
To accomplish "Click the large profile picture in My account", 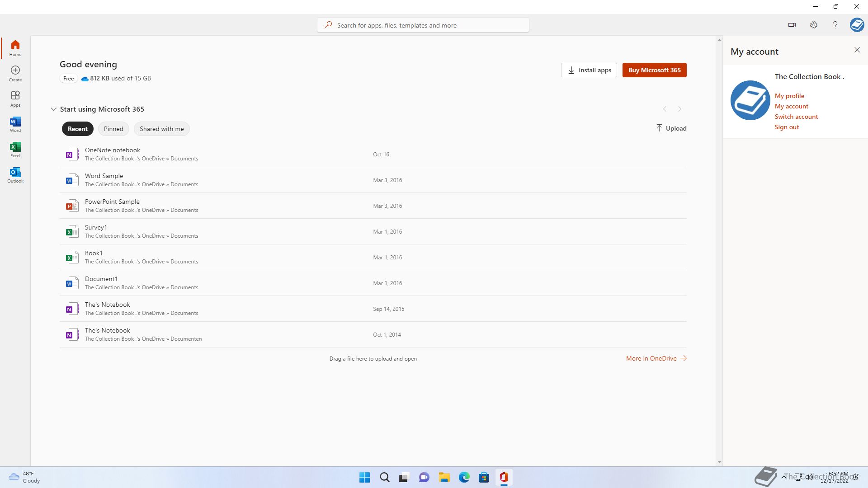I will pos(750,100).
